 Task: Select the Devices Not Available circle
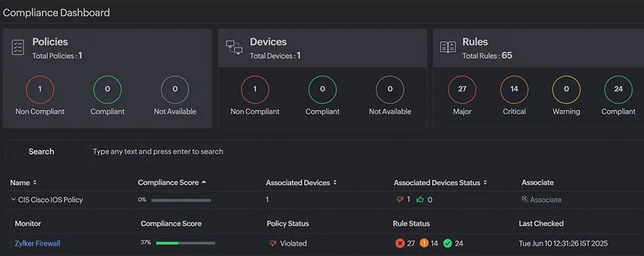pos(390,89)
